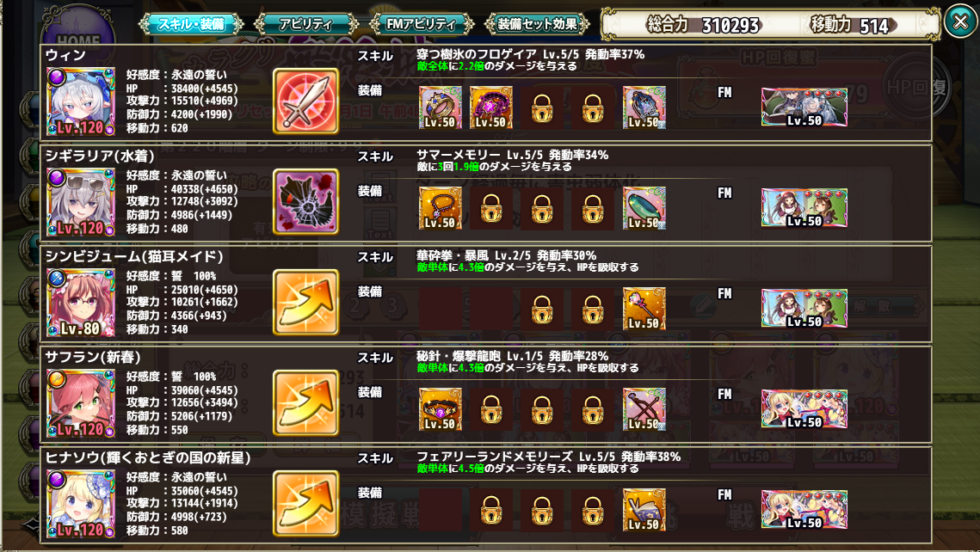This screenshot has height=552, width=980.
Task: Click サフラン(新春)'s orange arrow skill icon
Action: pyautogui.click(x=305, y=402)
